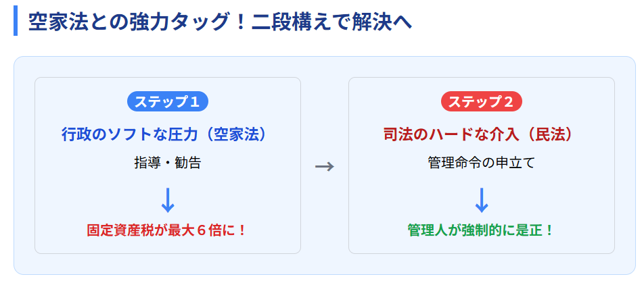Select the red ステップ２ badge
The height and width of the screenshot is (283, 644).
click(x=482, y=102)
